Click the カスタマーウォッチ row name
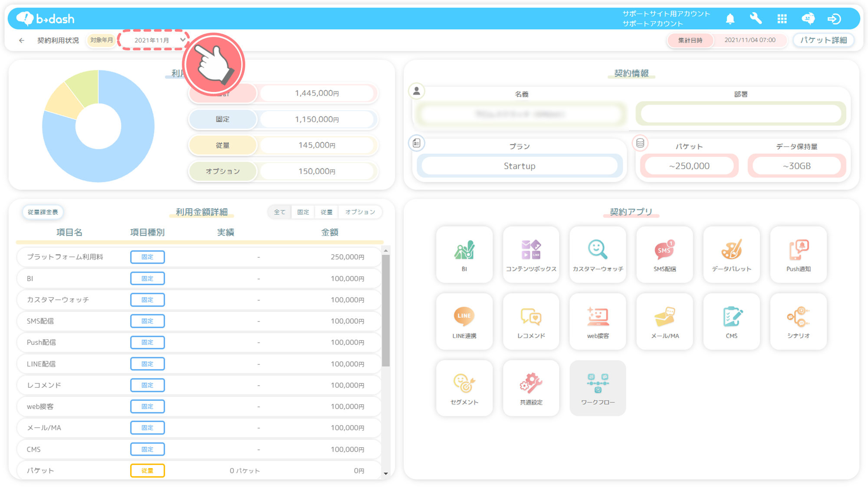Screen dimensions: 868x488 [x=58, y=300]
